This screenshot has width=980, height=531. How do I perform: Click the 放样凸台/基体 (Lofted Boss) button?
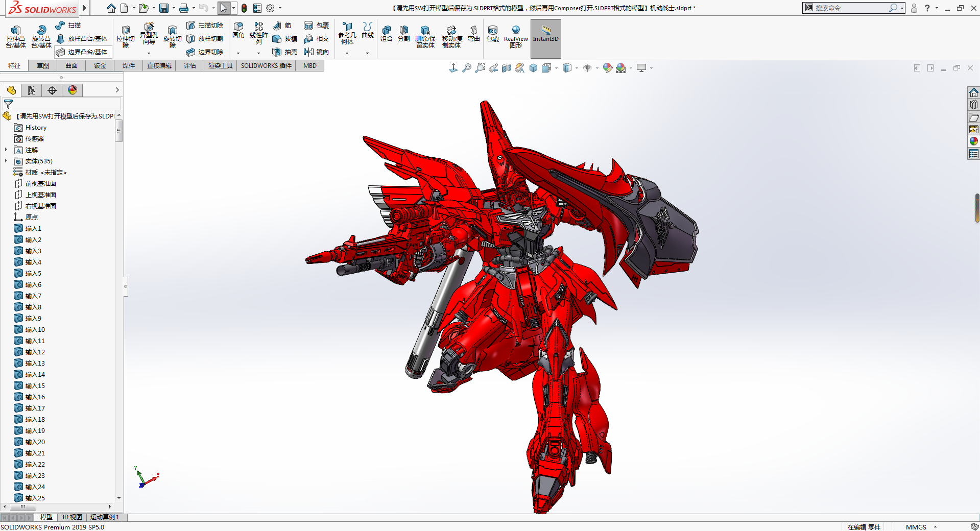(x=82, y=39)
